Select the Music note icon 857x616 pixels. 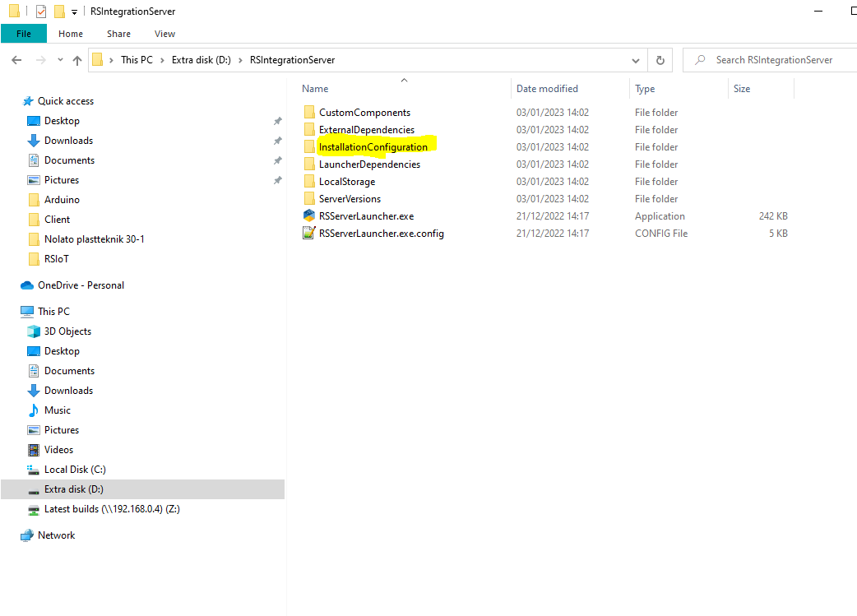click(34, 410)
